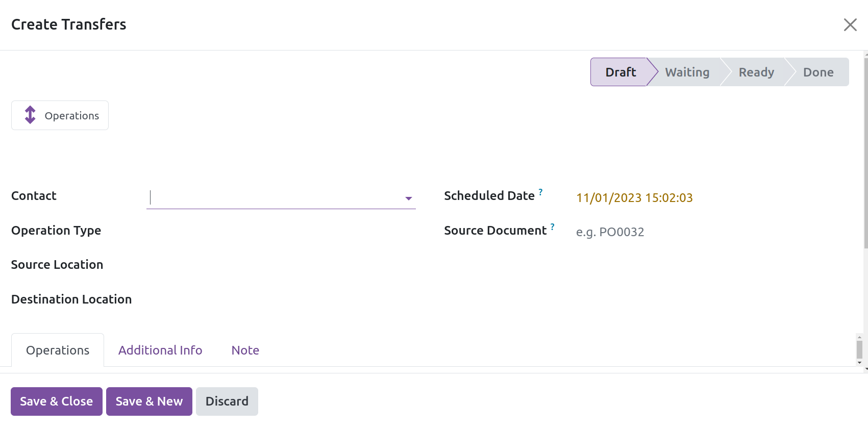Click Save & Close button
This screenshot has height=428, width=868.
click(57, 401)
